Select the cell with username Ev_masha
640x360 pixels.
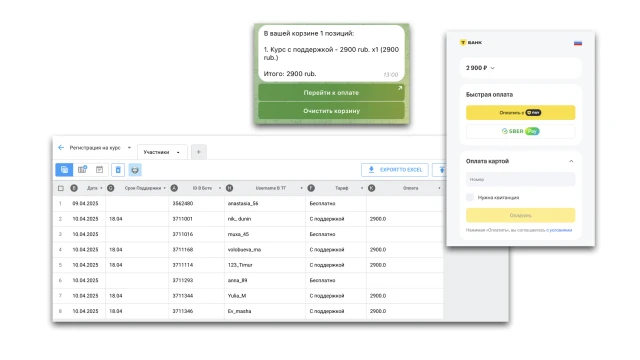(x=264, y=311)
